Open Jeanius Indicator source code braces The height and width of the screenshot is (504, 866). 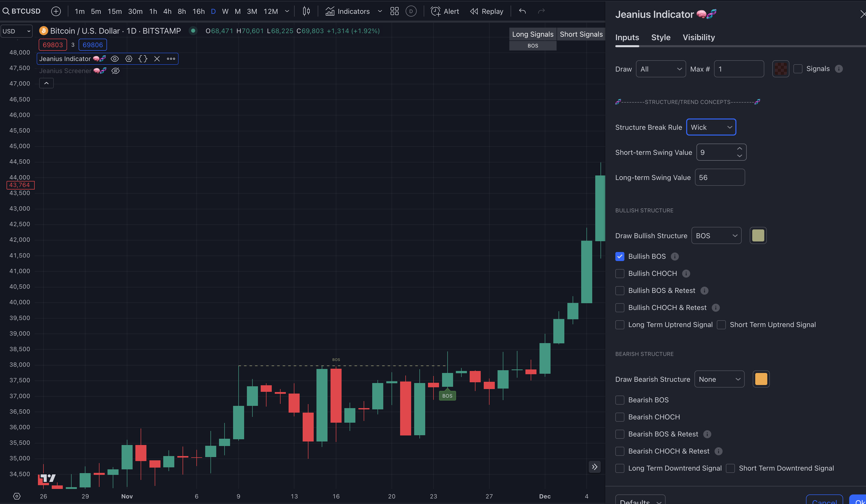[x=143, y=59]
